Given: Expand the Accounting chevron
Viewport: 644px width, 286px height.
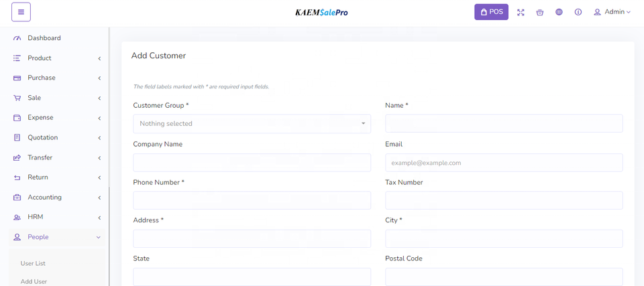Looking at the screenshot, I should (x=99, y=198).
